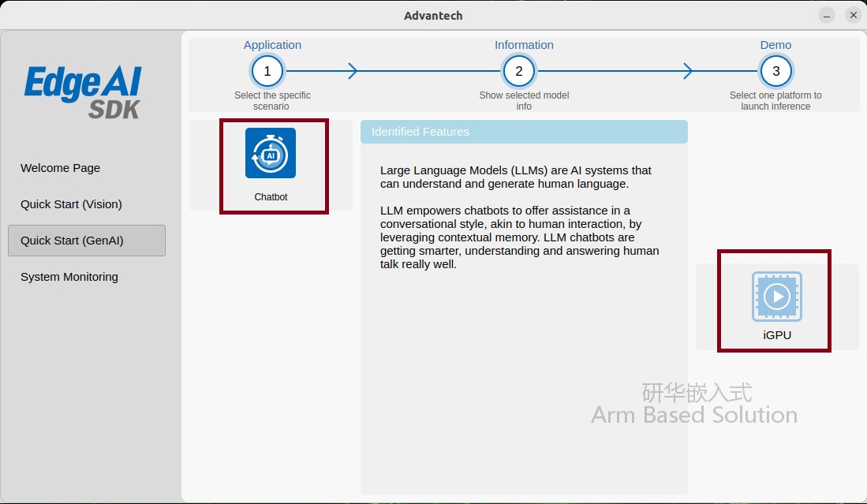
Task: Click step 1 Application circle
Action: 267,71
